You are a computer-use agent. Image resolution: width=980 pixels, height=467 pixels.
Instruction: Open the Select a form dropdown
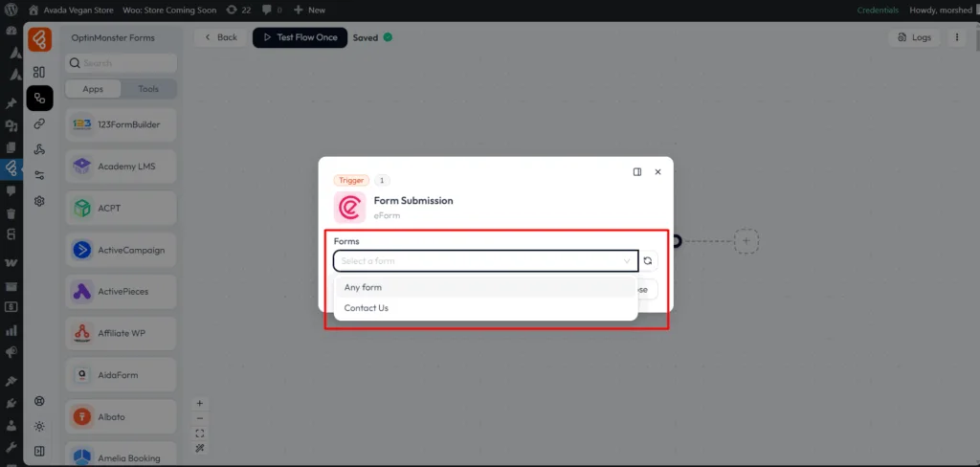[x=485, y=260]
